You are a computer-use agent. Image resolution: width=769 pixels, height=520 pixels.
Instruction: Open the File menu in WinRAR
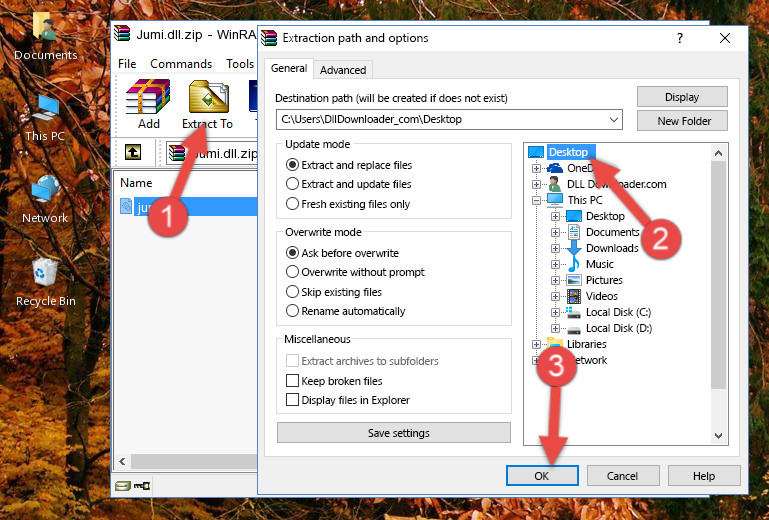(x=127, y=64)
